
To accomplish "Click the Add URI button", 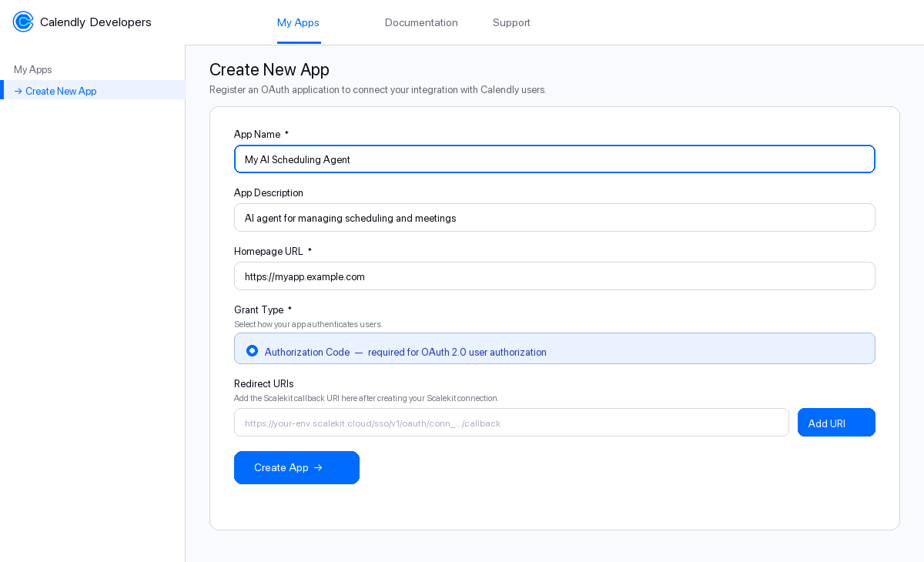I will coord(836,422).
